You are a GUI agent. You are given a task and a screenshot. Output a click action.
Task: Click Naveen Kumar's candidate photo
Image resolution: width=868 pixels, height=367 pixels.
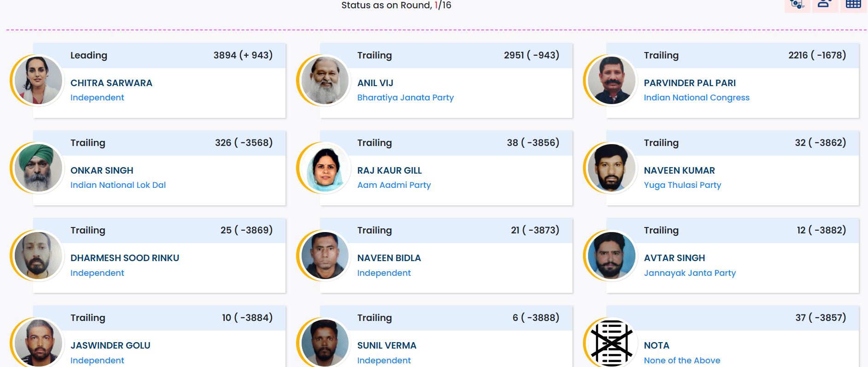click(x=612, y=168)
